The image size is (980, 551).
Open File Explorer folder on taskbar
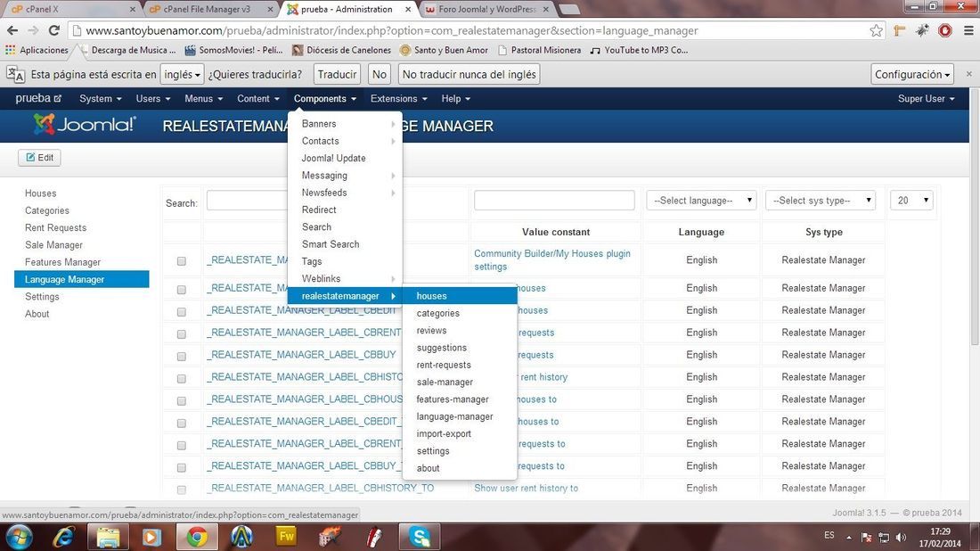(x=108, y=537)
